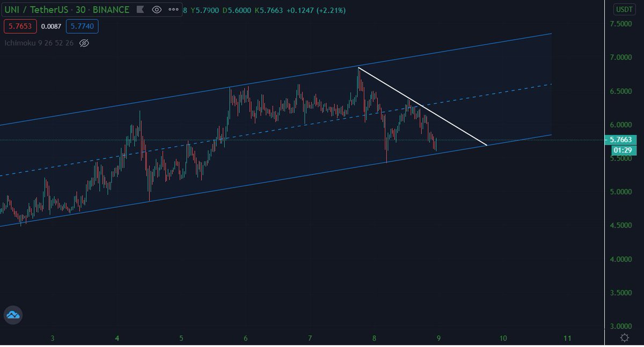
Task: Click the 7.5000 price scale label
Action: pos(621,24)
